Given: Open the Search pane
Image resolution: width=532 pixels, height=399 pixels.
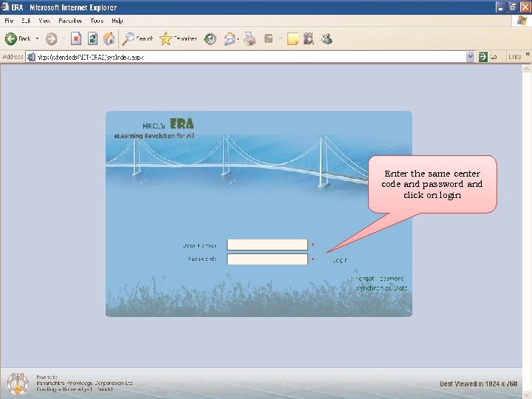Looking at the screenshot, I should pyautogui.click(x=137, y=38).
